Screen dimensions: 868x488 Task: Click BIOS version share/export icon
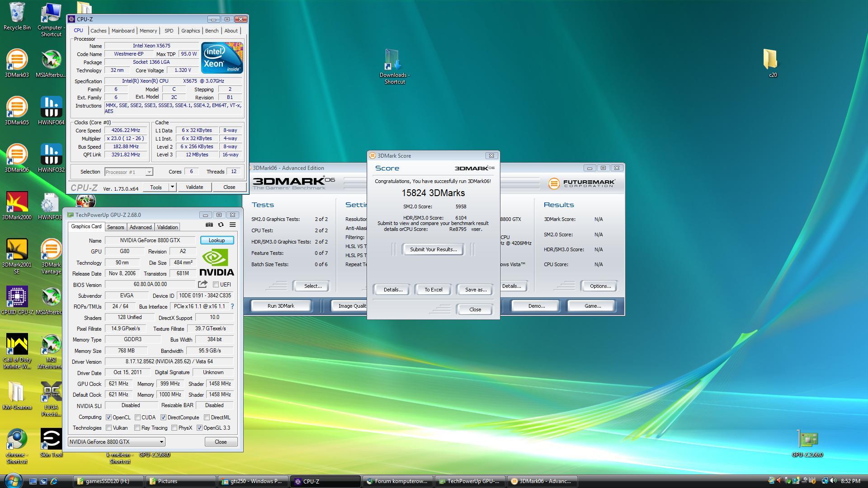203,284
